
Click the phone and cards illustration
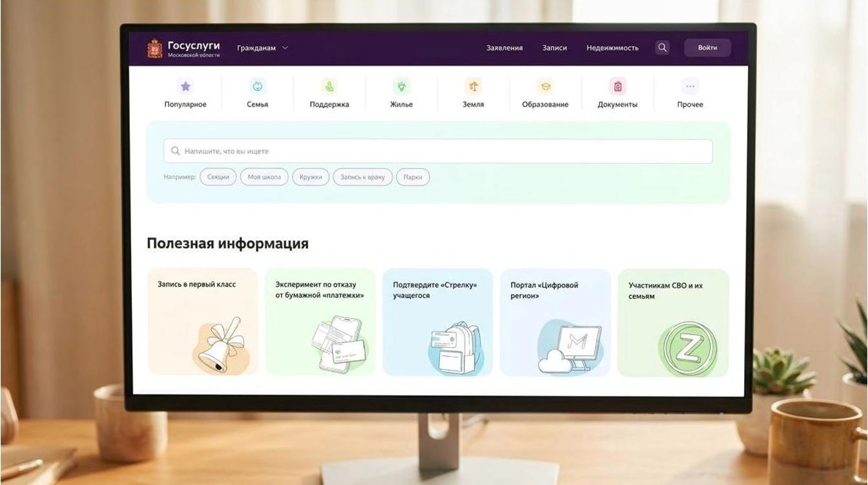[339, 344]
